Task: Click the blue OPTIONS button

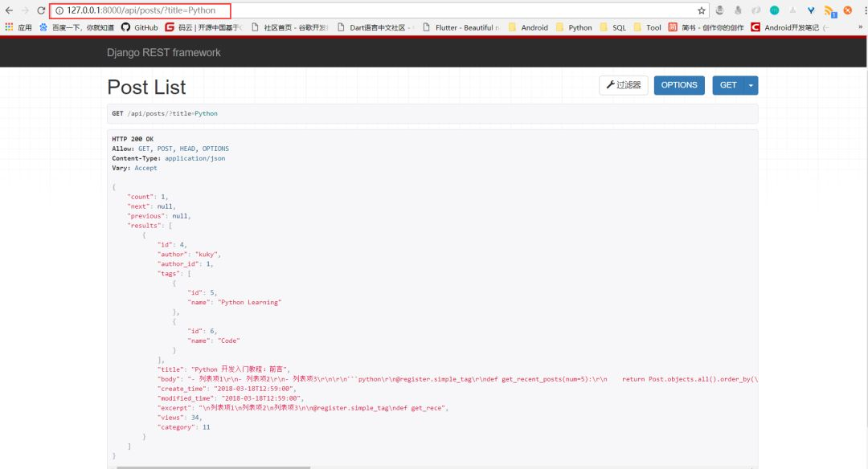Action: (679, 85)
